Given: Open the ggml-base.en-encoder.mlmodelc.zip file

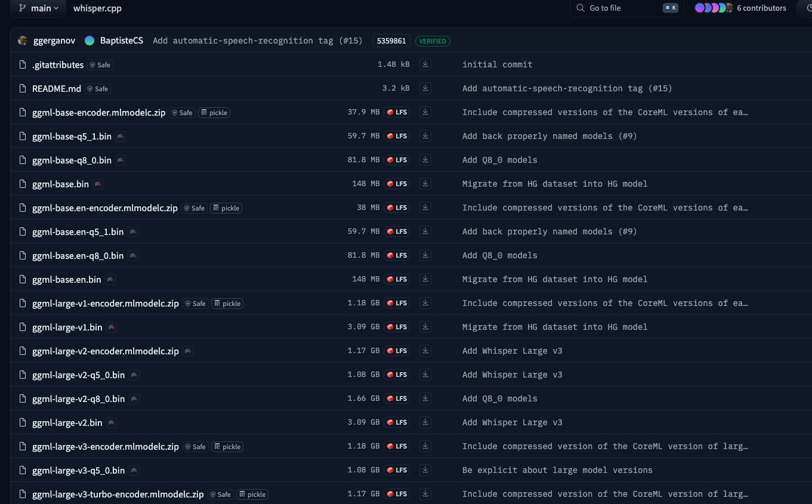Looking at the screenshot, I should (x=105, y=208).
